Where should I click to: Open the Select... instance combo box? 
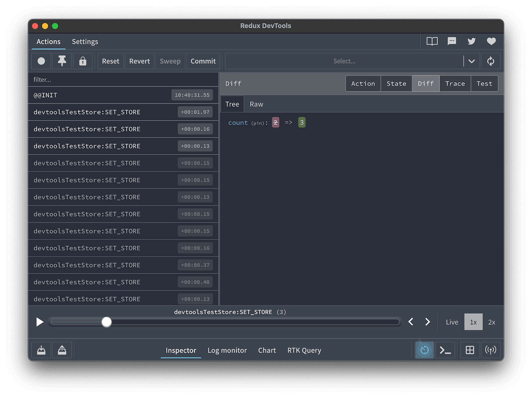(x=344, y=61)
